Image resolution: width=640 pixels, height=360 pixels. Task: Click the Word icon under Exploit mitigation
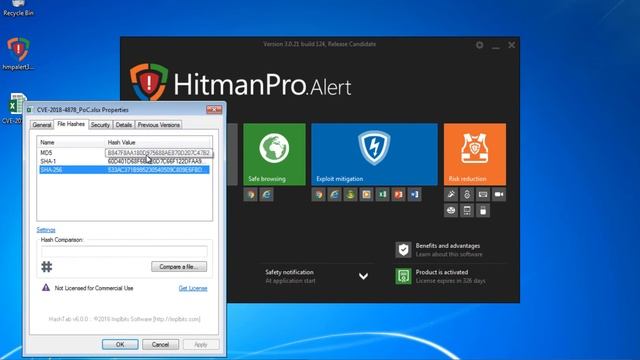(x=414, y=195)
